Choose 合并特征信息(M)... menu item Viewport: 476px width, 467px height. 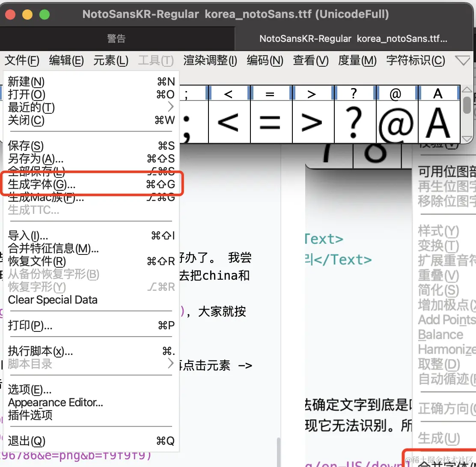click(x=91, y=248)
